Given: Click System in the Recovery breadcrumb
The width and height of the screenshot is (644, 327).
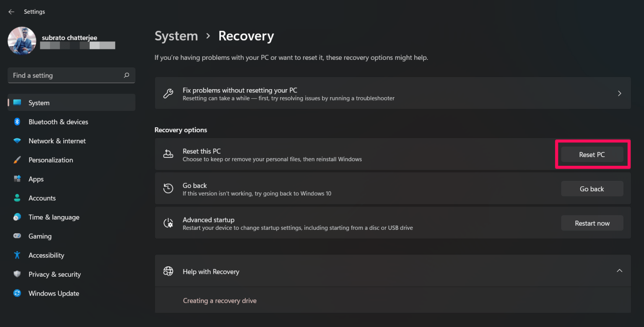Looking at the screenshot, I should pyautogui.click(x=176, y=36).
